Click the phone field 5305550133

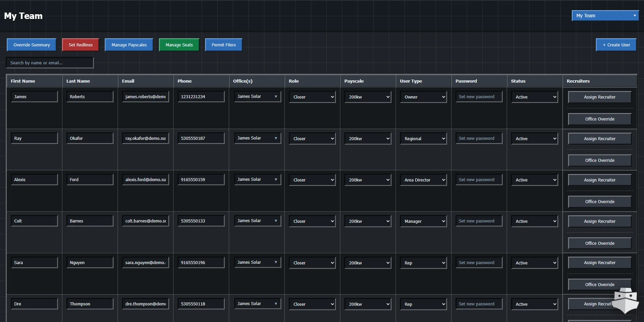coord(201,221)
